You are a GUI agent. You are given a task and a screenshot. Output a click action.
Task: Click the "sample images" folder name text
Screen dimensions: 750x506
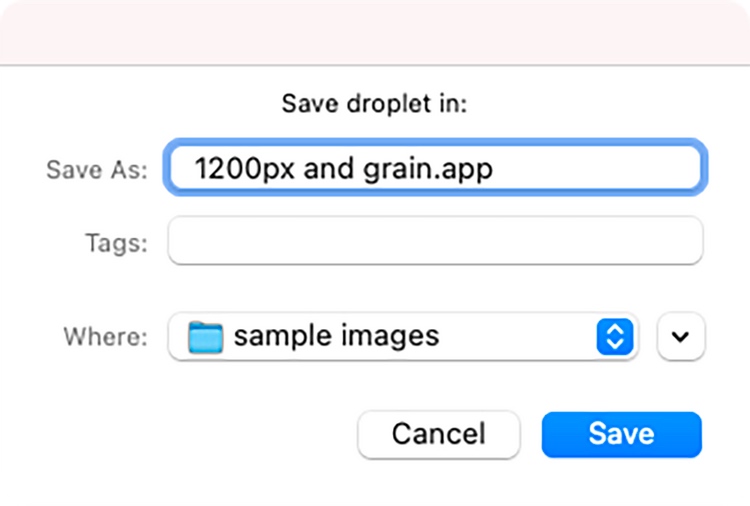tap(336, 336)
